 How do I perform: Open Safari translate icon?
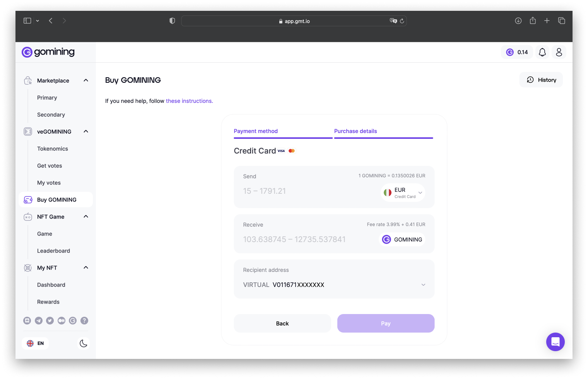point(393,21)
